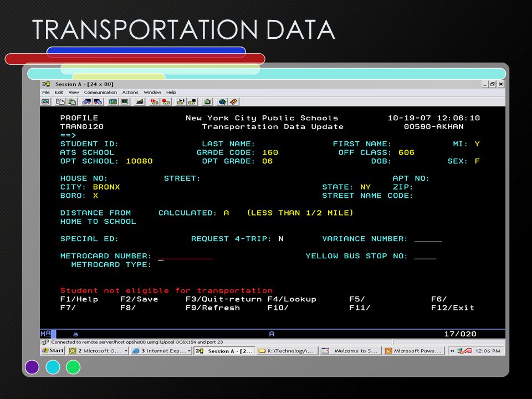The height and width of the screenshot is (399, 532).
Task: Click the F3/Quit-return function key text
Action: click(x=223, y=299)
